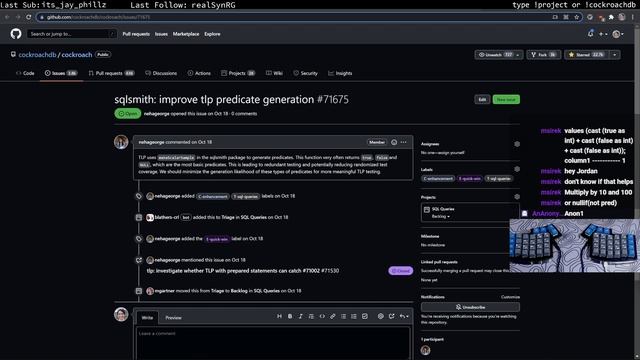Click the T-sql-queries label in sidebar
The height and width of the screenshot is (360, 640).
point(499,178)
